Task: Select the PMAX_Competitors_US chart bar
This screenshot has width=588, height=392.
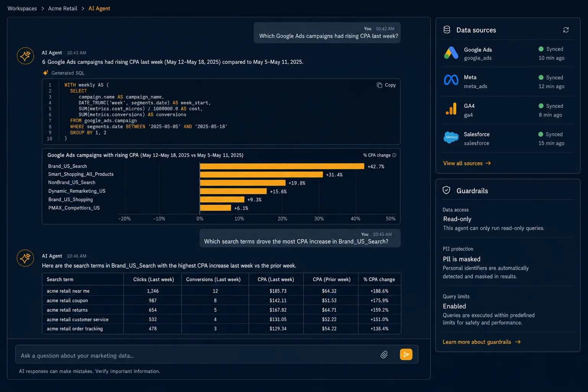Action: pos(215,208)
